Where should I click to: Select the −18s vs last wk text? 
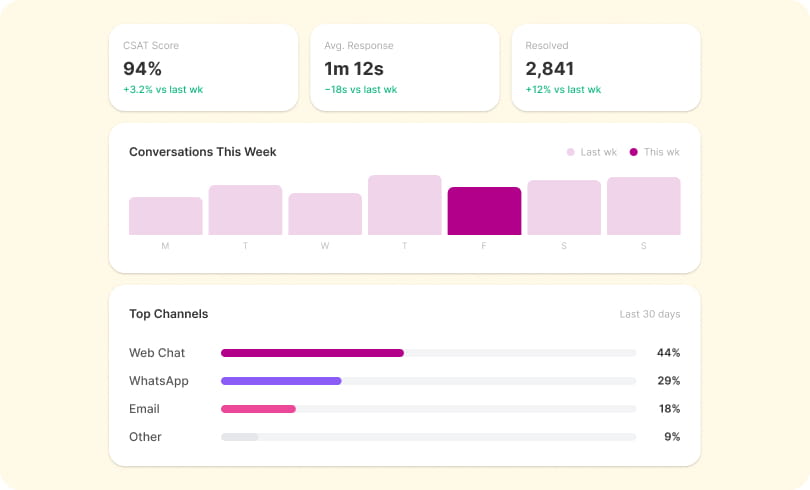(361, 89)
